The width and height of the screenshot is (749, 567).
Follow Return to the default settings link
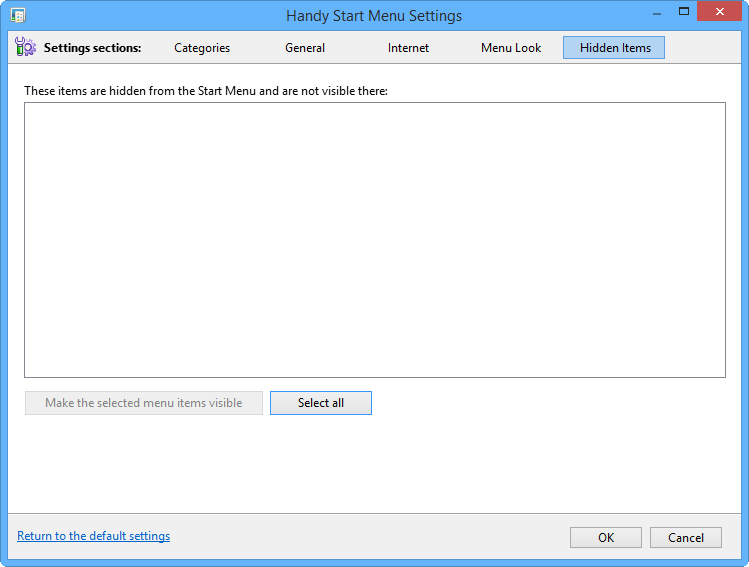[x=94, y=536]
